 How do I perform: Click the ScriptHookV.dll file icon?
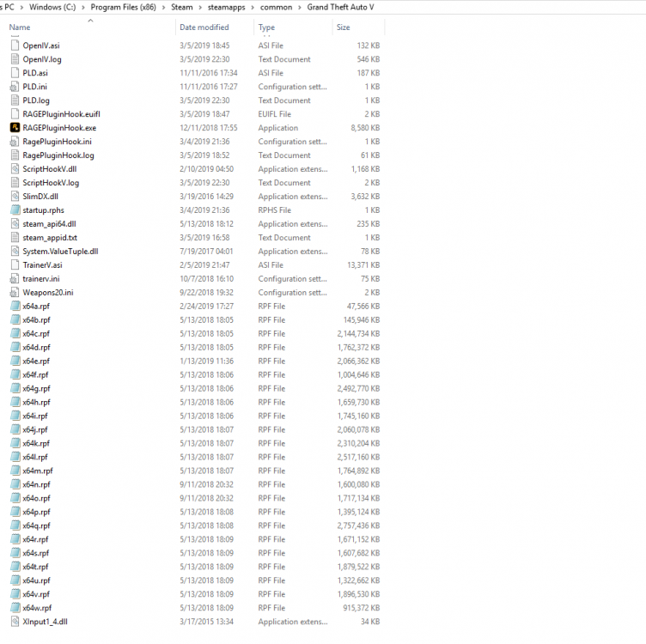[x=15, y=169]
